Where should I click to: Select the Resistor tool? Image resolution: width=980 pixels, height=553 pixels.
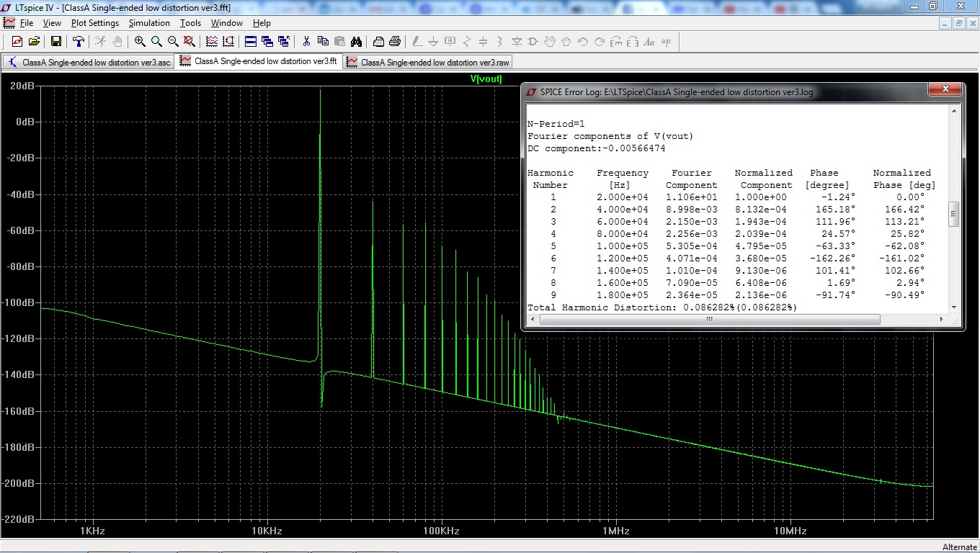click(467, 41)
